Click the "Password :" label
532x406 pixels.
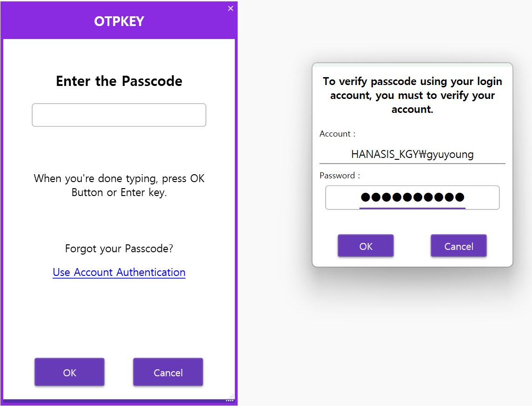[339, 176]
